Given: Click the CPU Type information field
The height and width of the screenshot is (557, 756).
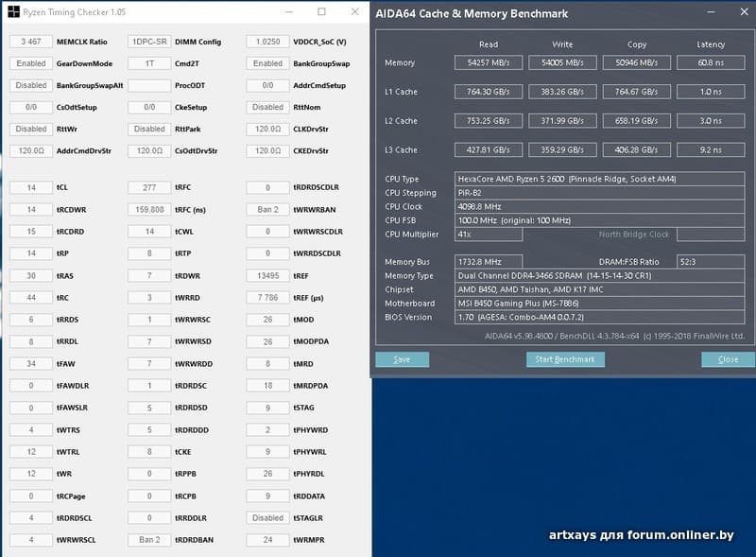Looking at the screenshot, I should pyautogui.click(x=599, y=179).
